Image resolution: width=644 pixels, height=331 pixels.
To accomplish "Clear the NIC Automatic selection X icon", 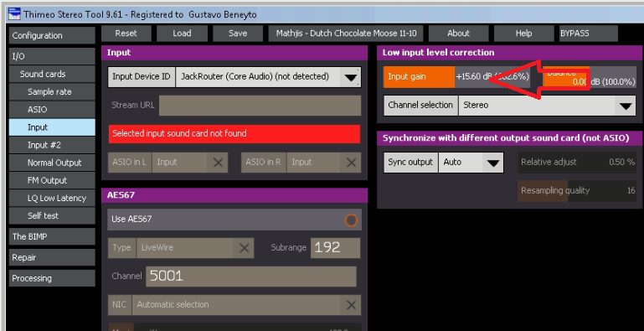I will tap(351, 305).
